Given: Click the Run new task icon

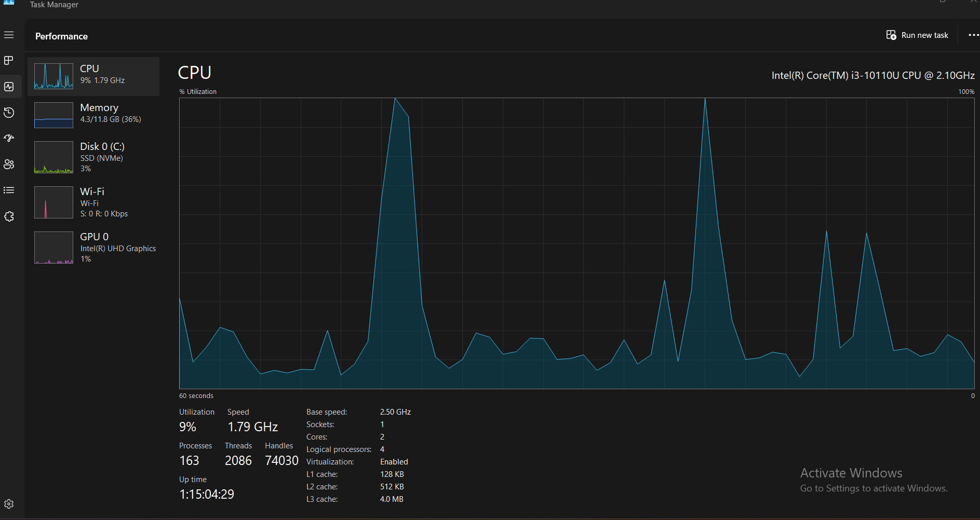Looking at the screenshot, I should tap(891, 35).
